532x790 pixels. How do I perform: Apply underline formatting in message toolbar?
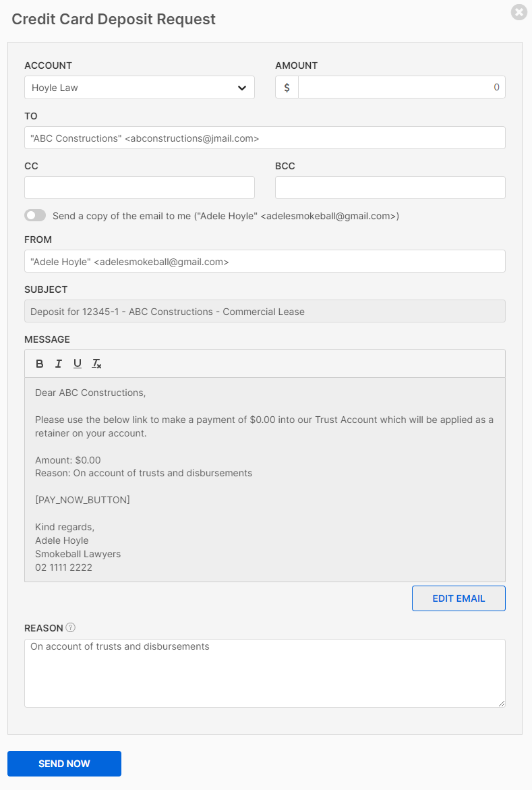[78, 364]
